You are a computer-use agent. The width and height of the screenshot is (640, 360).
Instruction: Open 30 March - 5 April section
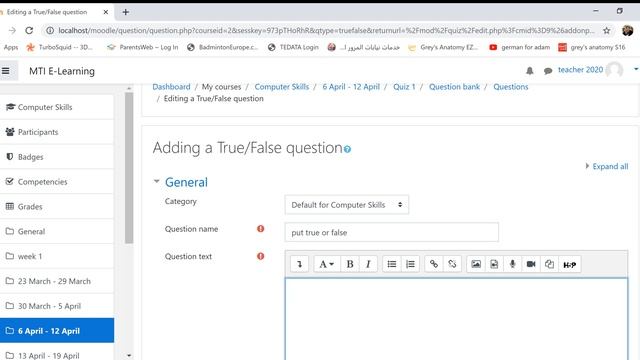click(57, 306)
